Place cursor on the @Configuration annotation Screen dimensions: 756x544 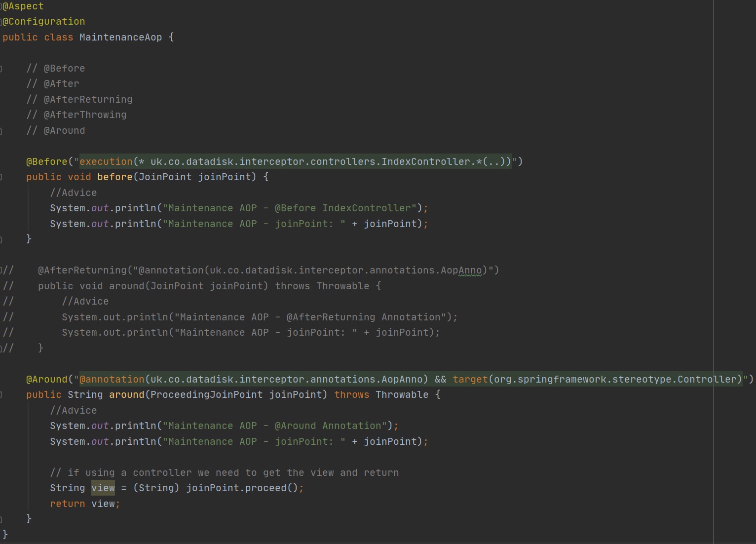(44, 22)
